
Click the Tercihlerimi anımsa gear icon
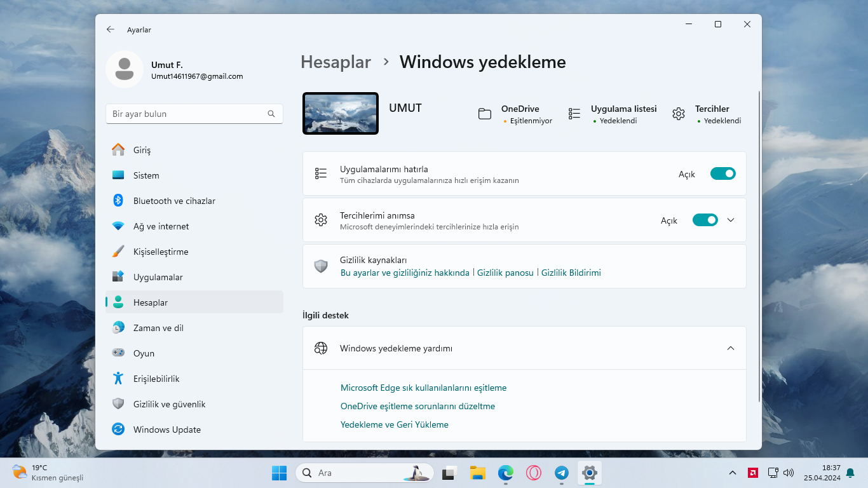click(321, 220)
